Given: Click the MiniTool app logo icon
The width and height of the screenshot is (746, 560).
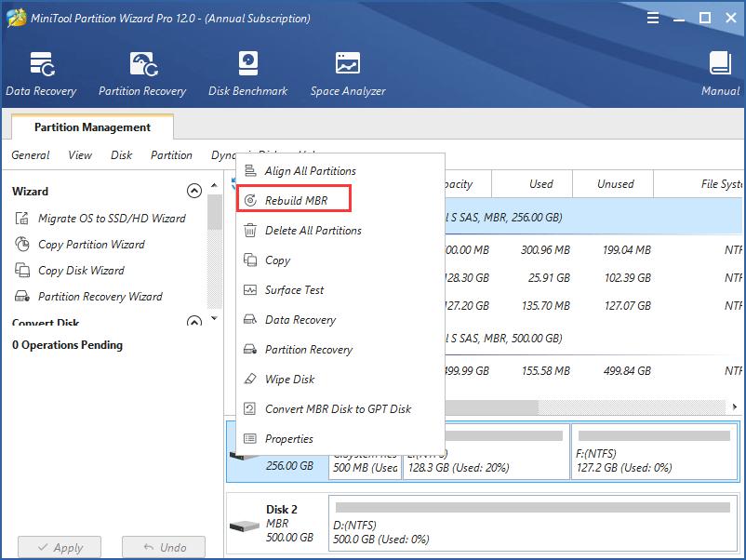Looking at the screenshot, I should (x=16, y=18).
